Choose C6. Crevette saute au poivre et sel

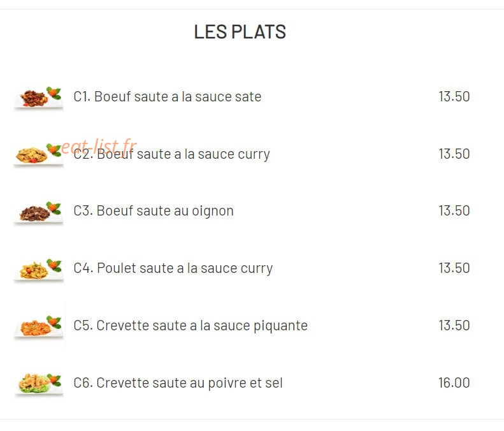click(178, 383)
